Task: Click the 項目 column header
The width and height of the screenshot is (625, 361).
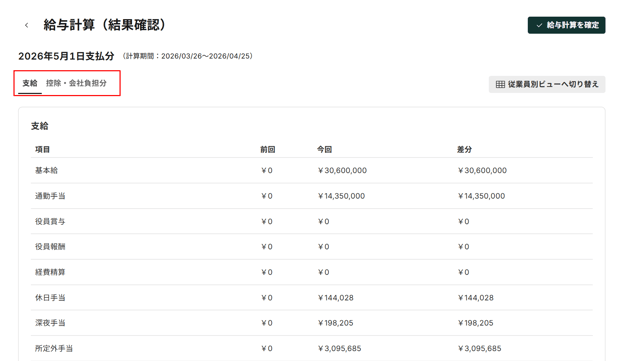Action: [42, 149]
